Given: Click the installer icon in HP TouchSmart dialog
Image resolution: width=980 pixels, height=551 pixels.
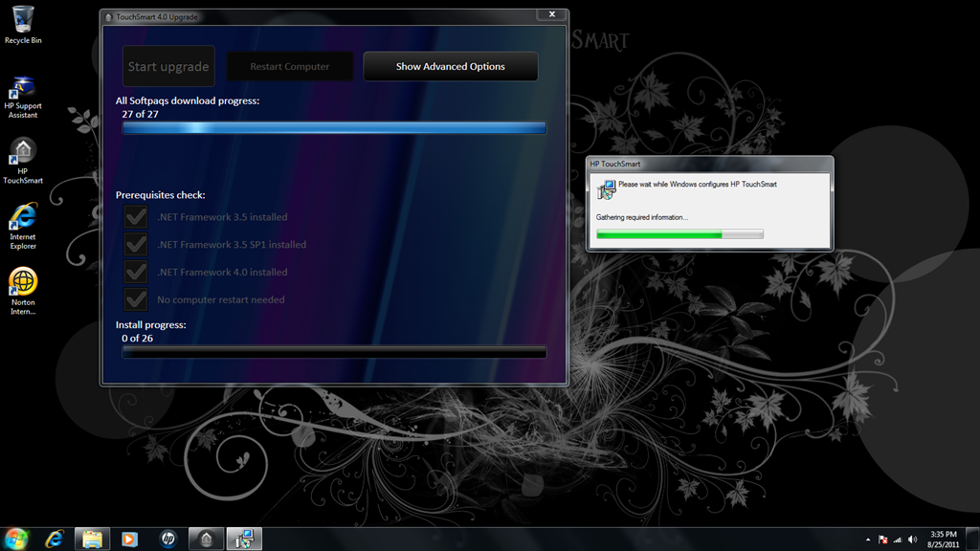Looking at the screenshot, I should [606, 190].
